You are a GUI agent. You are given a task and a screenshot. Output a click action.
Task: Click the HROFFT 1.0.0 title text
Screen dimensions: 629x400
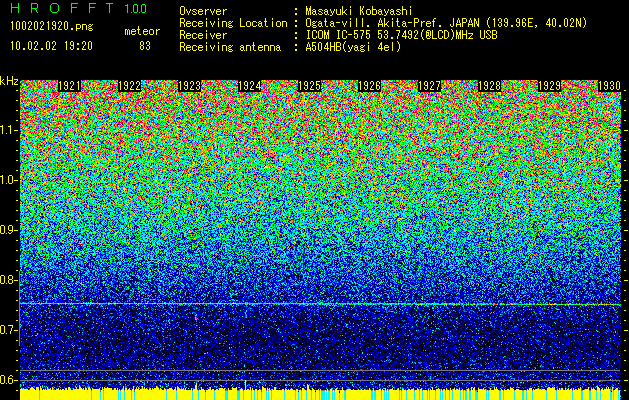[79, 8]
